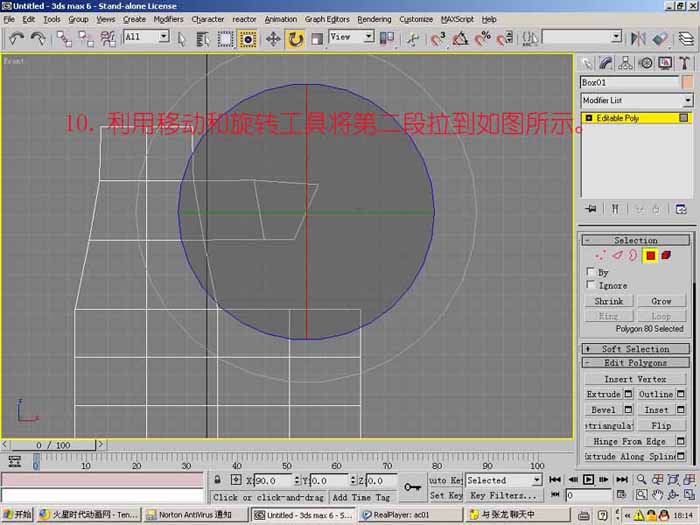Click the Grow selection button
This screenshot has height=525, width=700.
pos(661,301)
